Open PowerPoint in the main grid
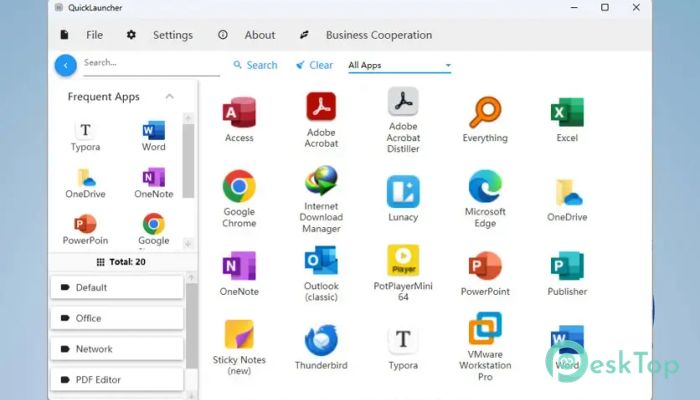The width and height of the screenshot is (700, 400). pyautogui.click(x=485, y=273)
